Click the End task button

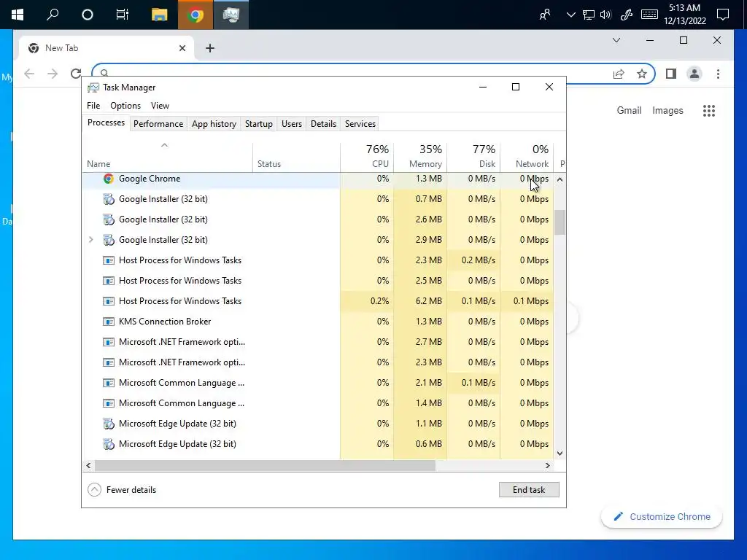[x=529, y=489]
